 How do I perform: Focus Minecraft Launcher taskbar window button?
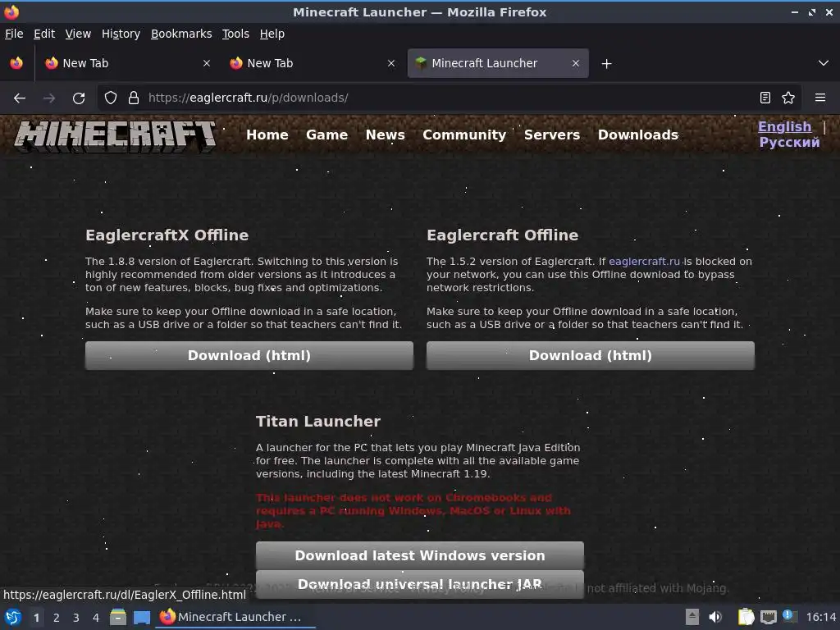point(235,617)
